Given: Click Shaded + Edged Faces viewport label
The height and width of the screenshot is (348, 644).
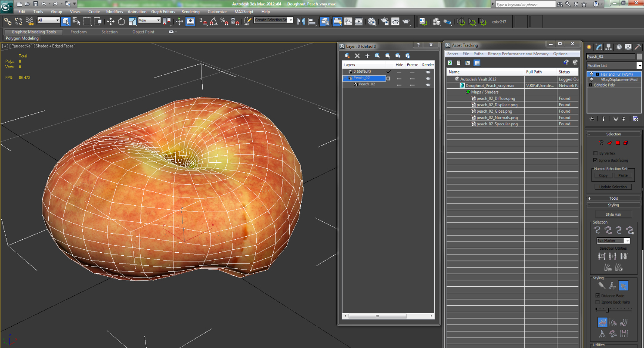Looking at the screenshot, I should tap(55, 46).
